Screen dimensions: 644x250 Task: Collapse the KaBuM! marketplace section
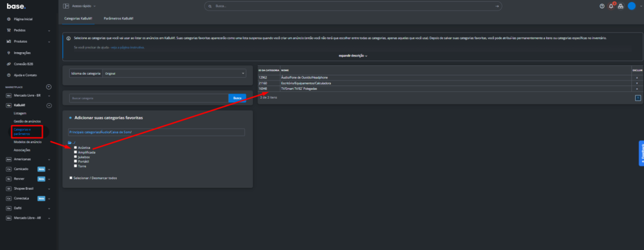[x=49, y=106]
